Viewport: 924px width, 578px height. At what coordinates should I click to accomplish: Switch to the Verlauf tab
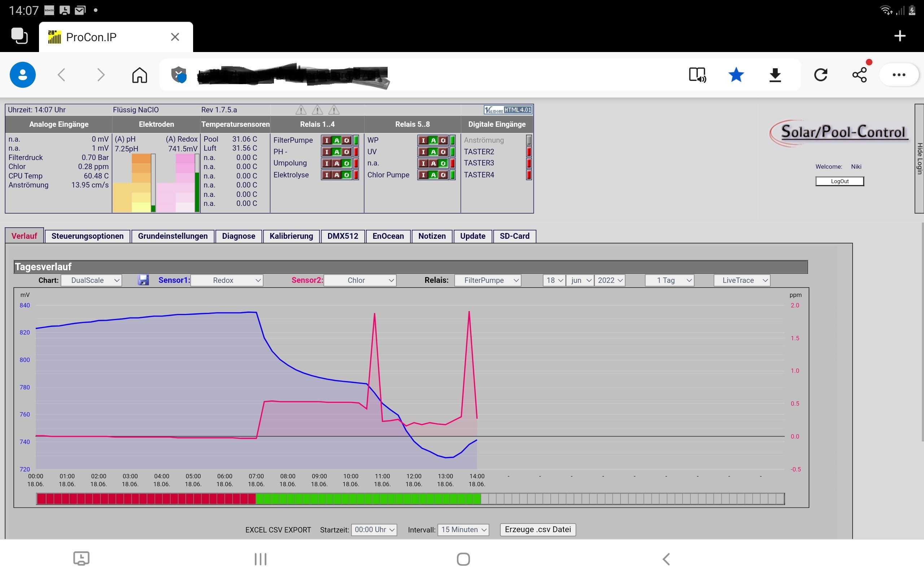pos(25,236)
